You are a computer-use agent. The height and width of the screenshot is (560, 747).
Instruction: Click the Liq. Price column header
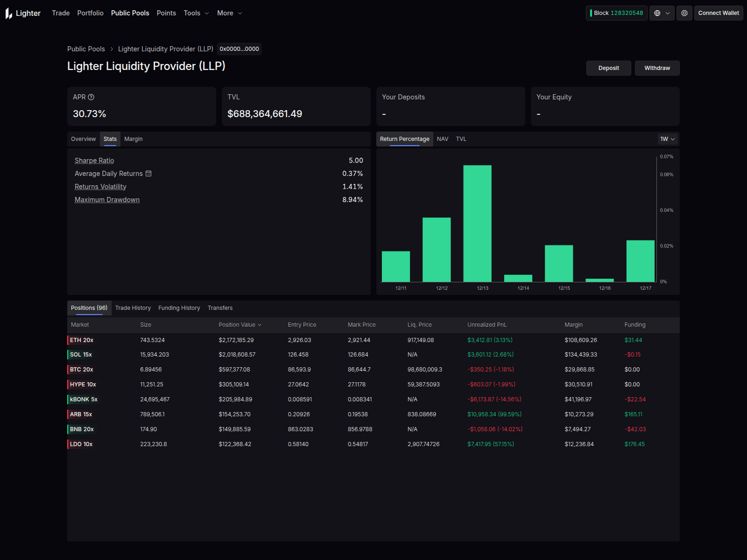click(420, 325)
